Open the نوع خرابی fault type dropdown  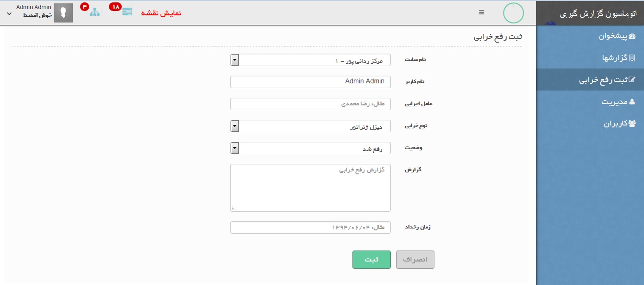[310, 126]
